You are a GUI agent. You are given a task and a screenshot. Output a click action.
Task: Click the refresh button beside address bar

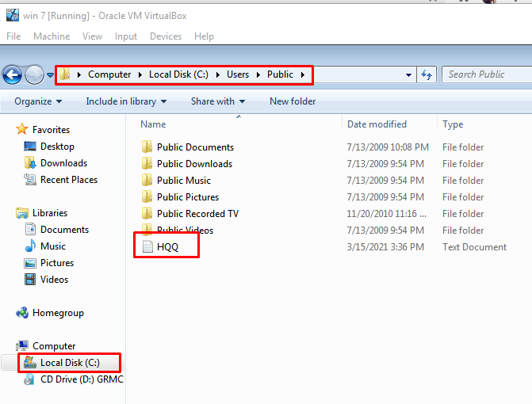pyautogui.click(x=427, y=74)
